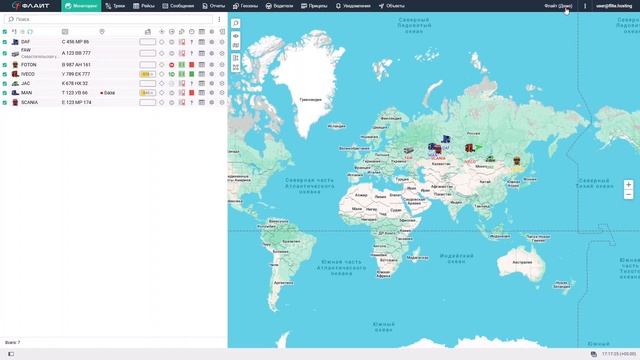Click the SCANIA vehicle name
Screen dimensions: 640x360
pos(29,102)
